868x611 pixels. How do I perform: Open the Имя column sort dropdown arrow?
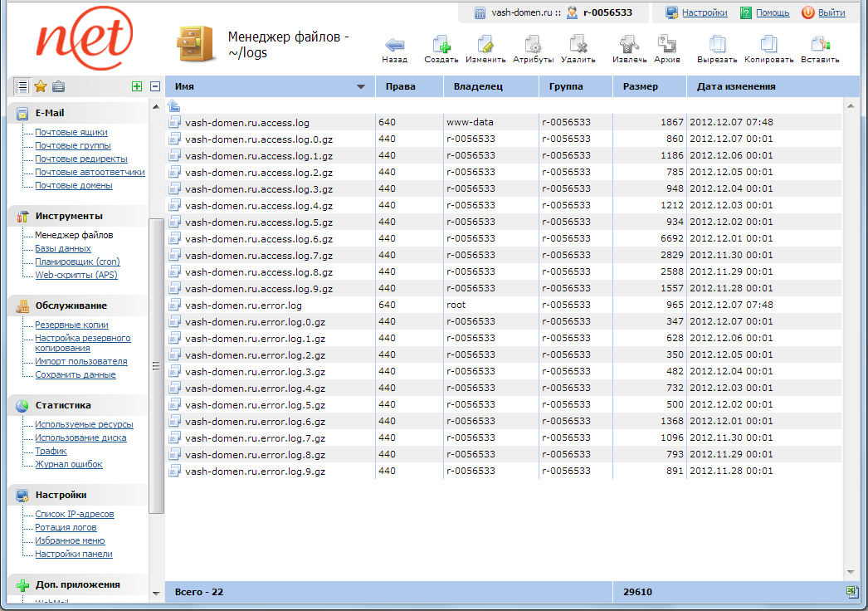360,87
